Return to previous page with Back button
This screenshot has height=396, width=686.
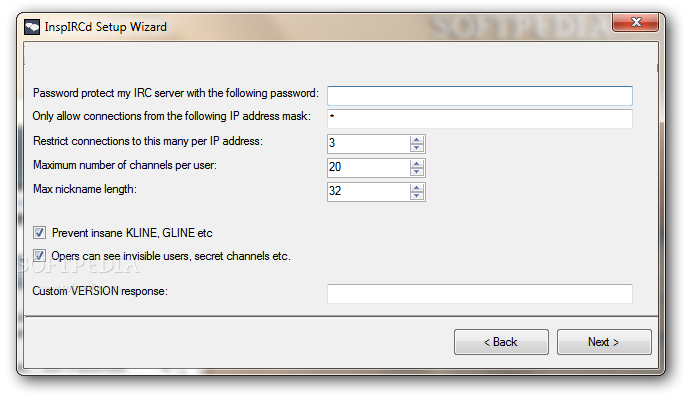[501, 342]
